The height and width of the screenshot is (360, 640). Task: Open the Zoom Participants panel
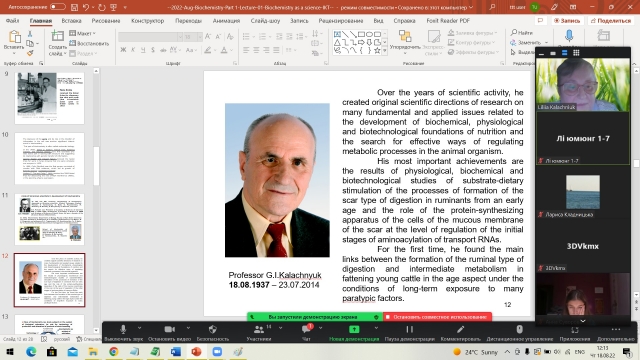[x=259, y=329]
